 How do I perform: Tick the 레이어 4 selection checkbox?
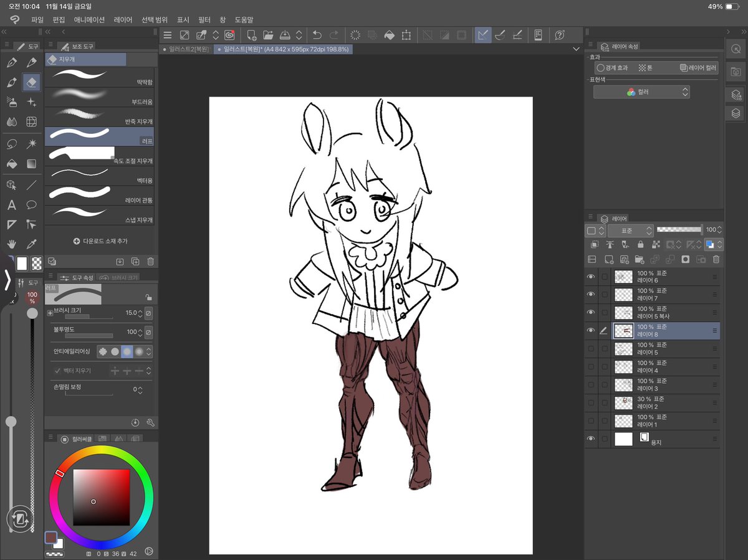click(605, 367)
